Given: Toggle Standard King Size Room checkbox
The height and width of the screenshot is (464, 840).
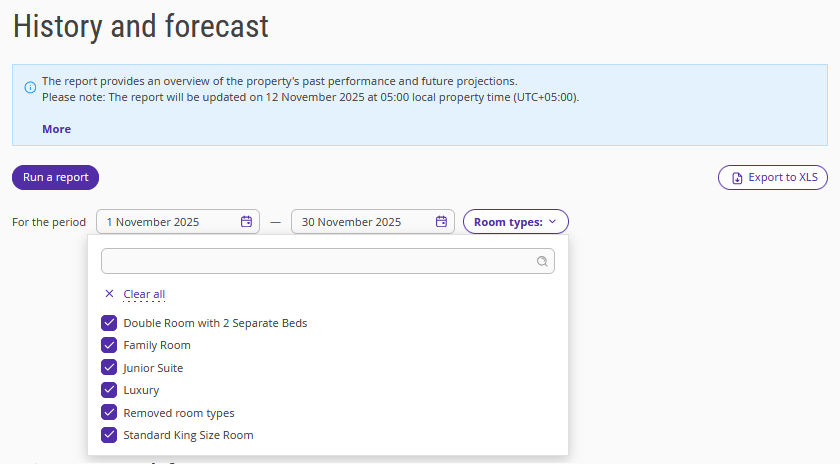Looking at the screenshot, I should click(x=109, y=435).
